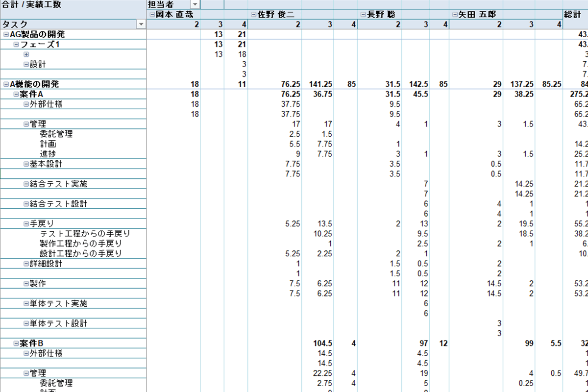This screenshot has height=392, width=588.
Task: Collapse the 矢田 五郎 column group
Action: click(454, 15)
